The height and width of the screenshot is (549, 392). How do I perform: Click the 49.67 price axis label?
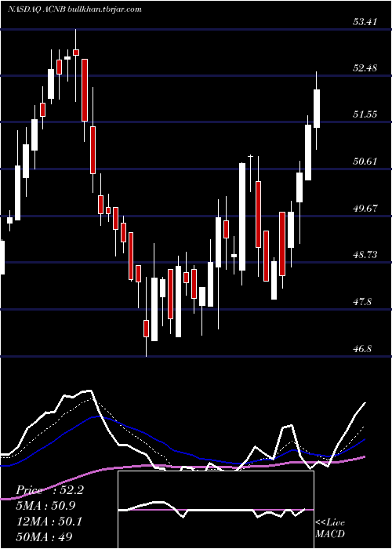365,209
